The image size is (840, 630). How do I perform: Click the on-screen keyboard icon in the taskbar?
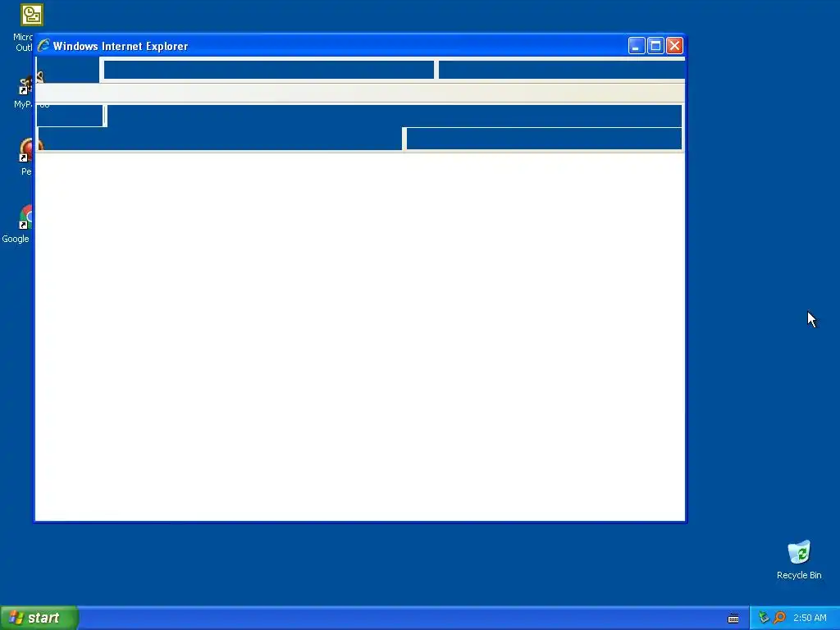[x=733, y=619]
